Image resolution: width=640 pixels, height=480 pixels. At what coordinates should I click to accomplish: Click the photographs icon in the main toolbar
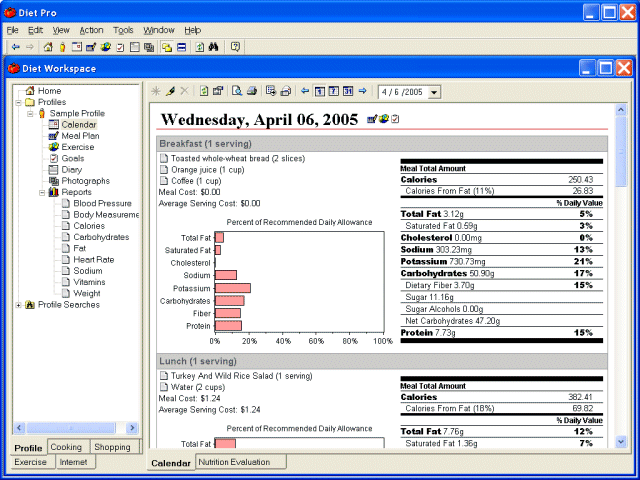coord(149,47)
